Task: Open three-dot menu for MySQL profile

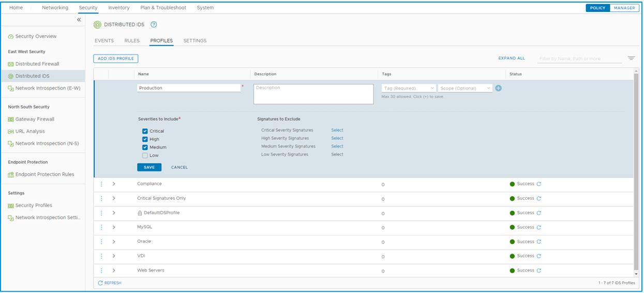Action: click(101, 227)
